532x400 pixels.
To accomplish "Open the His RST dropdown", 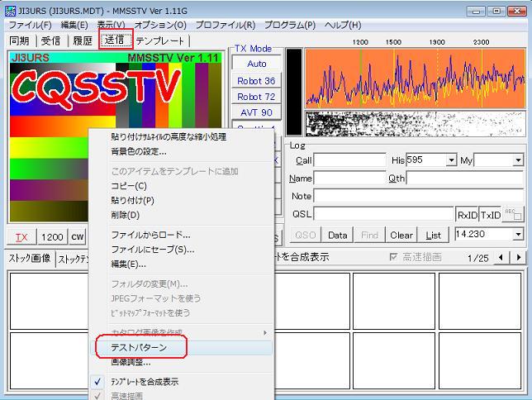I will click(x=451, y=160).
